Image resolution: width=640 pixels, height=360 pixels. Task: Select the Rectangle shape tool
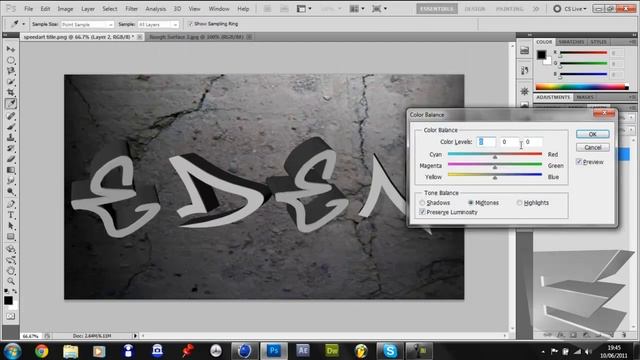point(11,237)
